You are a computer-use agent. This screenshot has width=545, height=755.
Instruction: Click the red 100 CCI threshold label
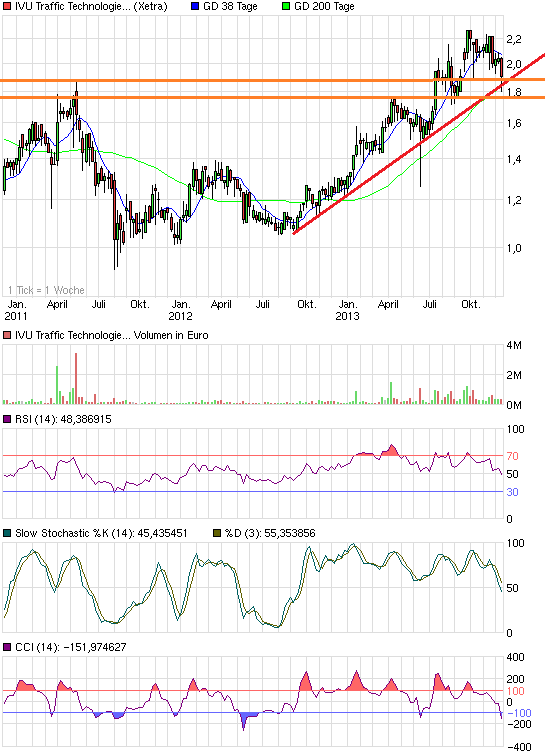tap(515, 691)
